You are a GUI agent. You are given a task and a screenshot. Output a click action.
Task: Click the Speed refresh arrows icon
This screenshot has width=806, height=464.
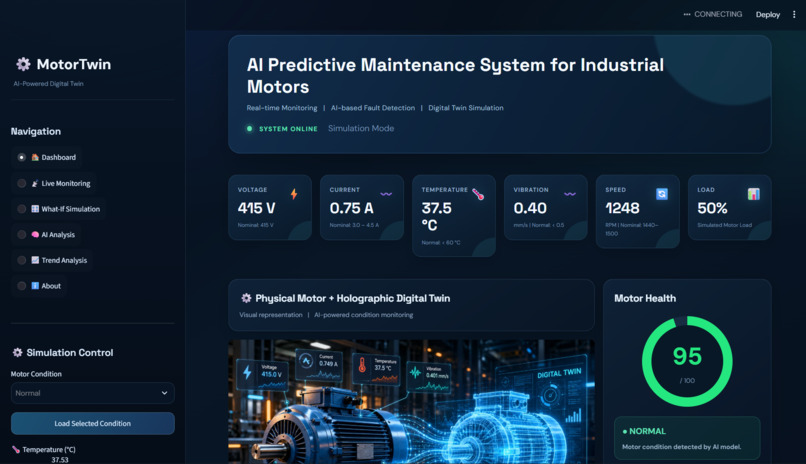(662, 194)
